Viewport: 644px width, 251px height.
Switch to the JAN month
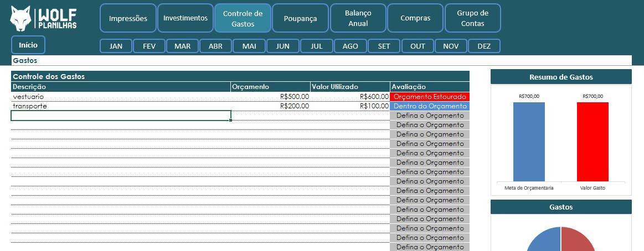coord(116,46)
